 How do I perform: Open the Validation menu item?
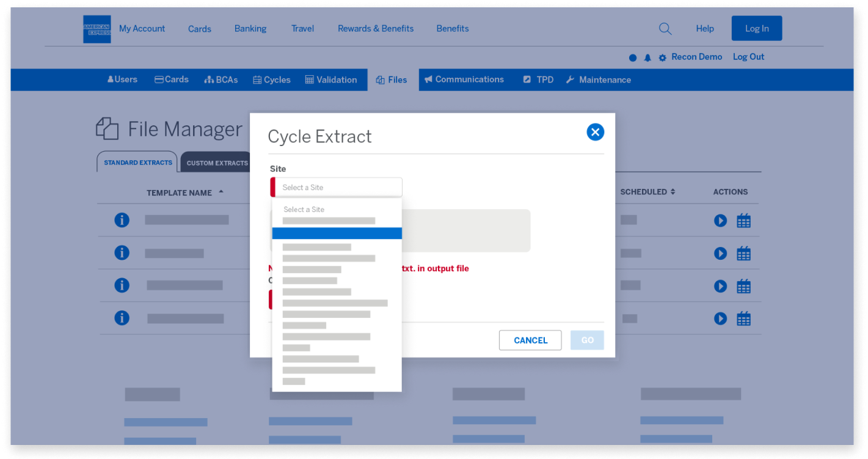[331, 80]
